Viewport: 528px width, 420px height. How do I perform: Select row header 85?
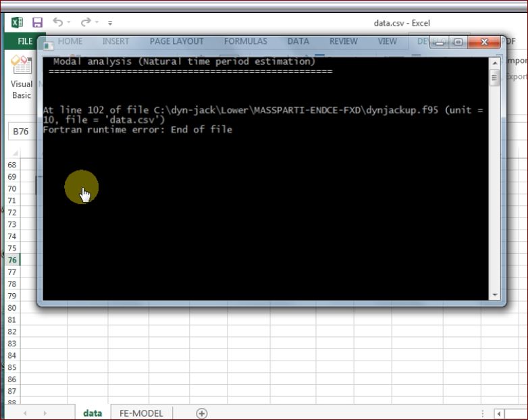click(11, 367)
